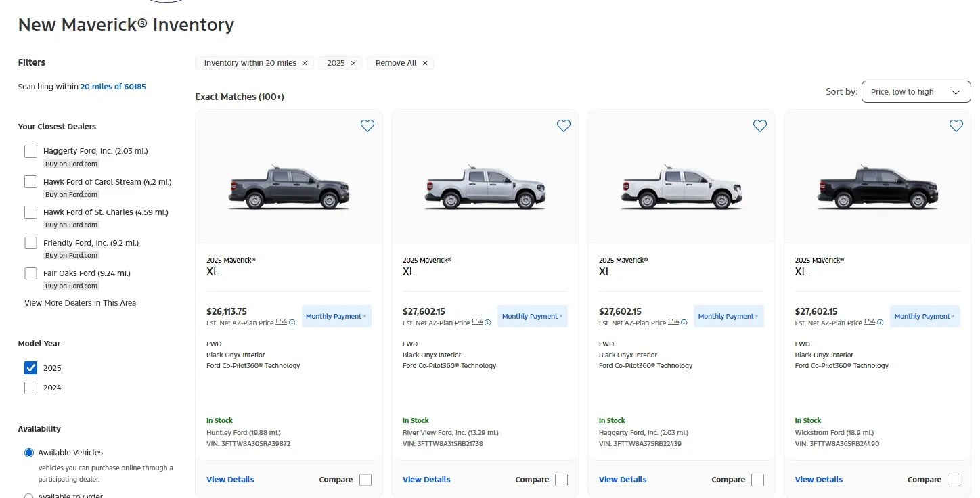Tick Compare for the Wickstrom Ford Maverick

954,480
